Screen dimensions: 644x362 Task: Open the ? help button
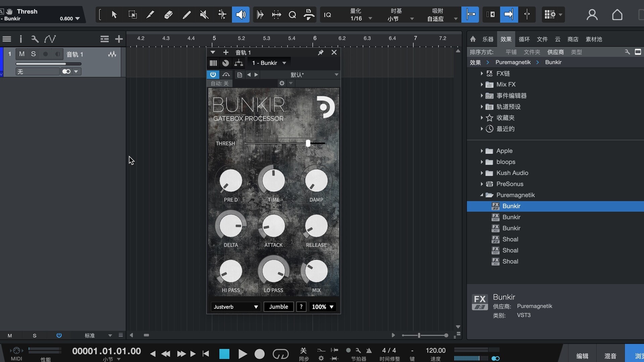[x=301, y=307]
